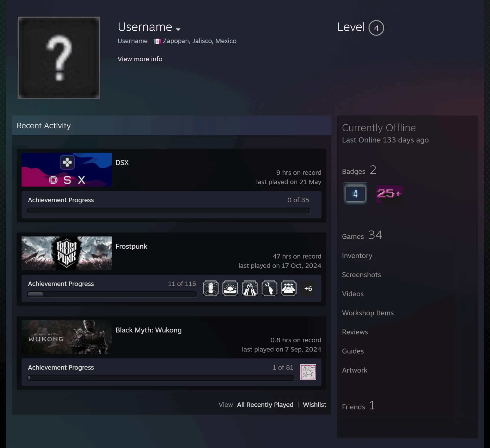Click the '1 of 81' achievement count
The width and height of the screenshot is (490, 448).
click(x=283, y=367)
